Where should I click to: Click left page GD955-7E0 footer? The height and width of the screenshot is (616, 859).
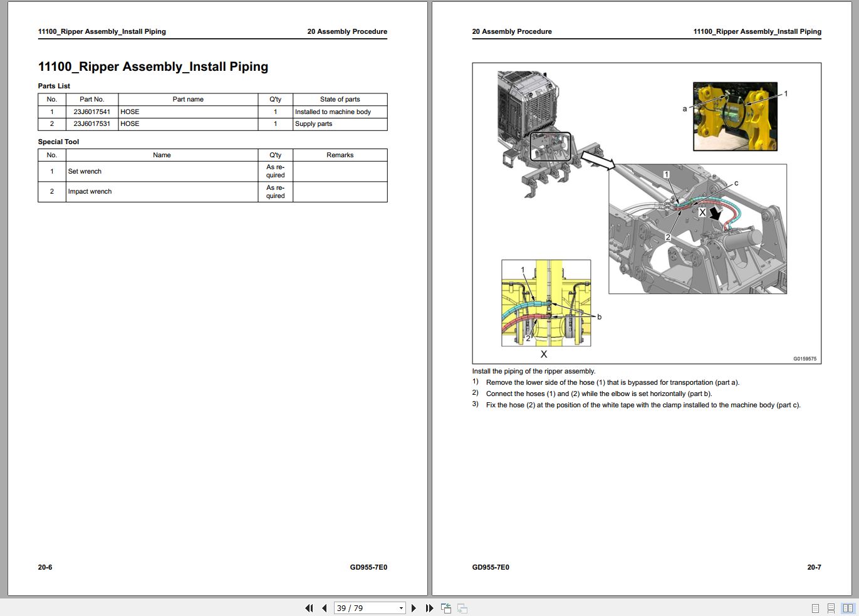[x=368, y=567]
